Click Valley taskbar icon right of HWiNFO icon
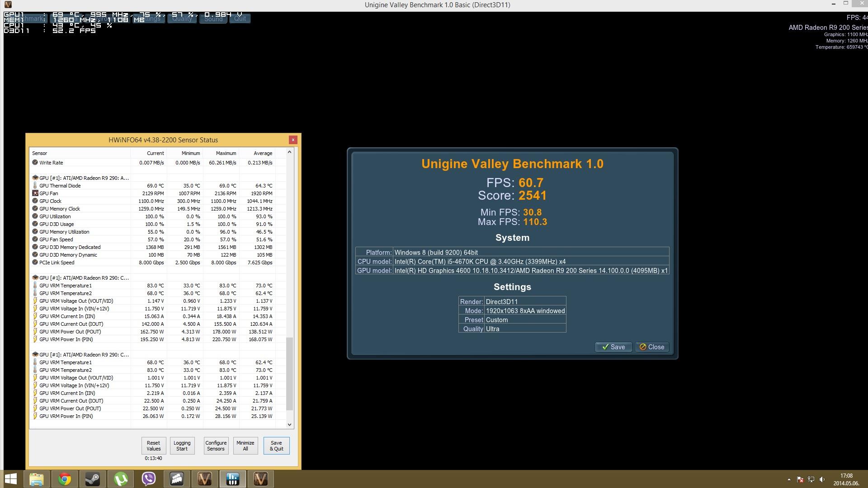 [261, 479]
